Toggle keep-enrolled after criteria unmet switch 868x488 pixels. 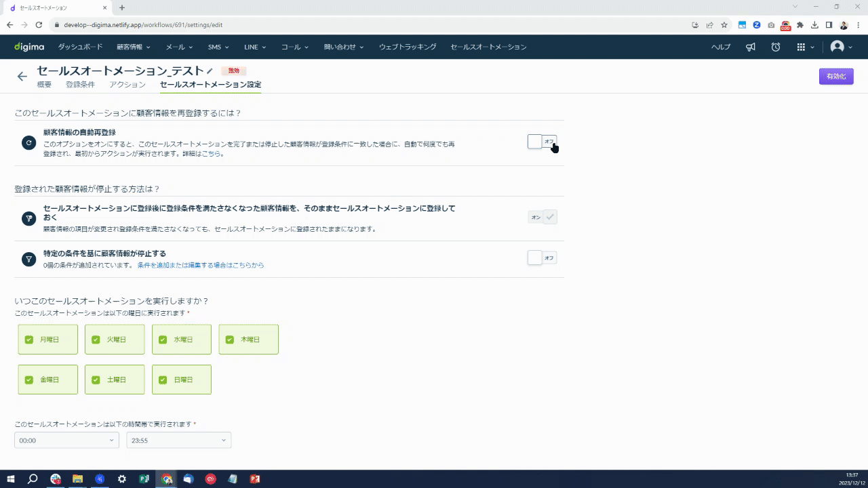[542, 217]
